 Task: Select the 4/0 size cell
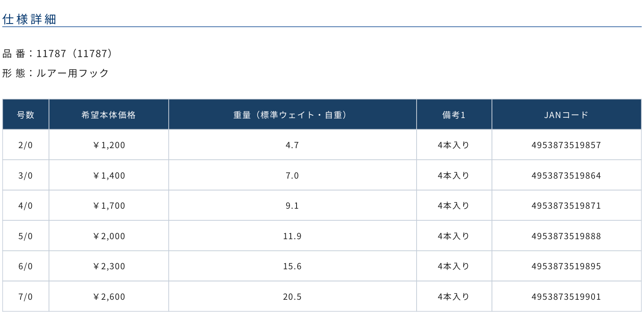(x=25, y=206)
